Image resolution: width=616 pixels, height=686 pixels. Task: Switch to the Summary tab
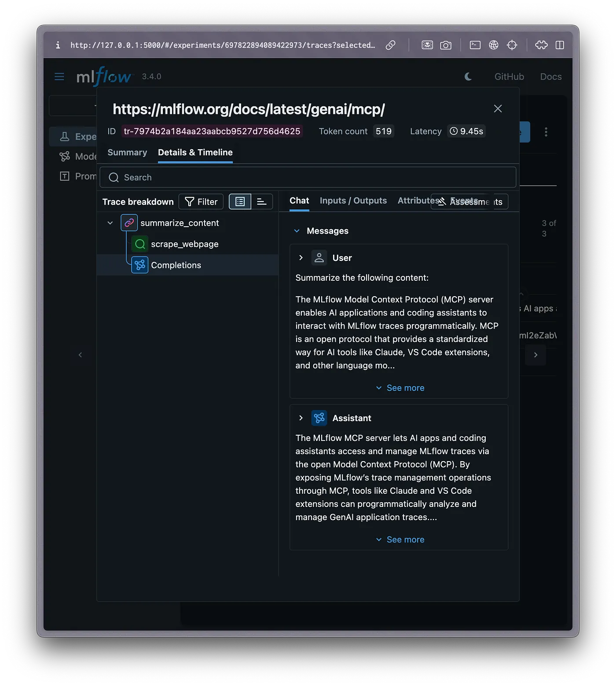tap(127, 152)
